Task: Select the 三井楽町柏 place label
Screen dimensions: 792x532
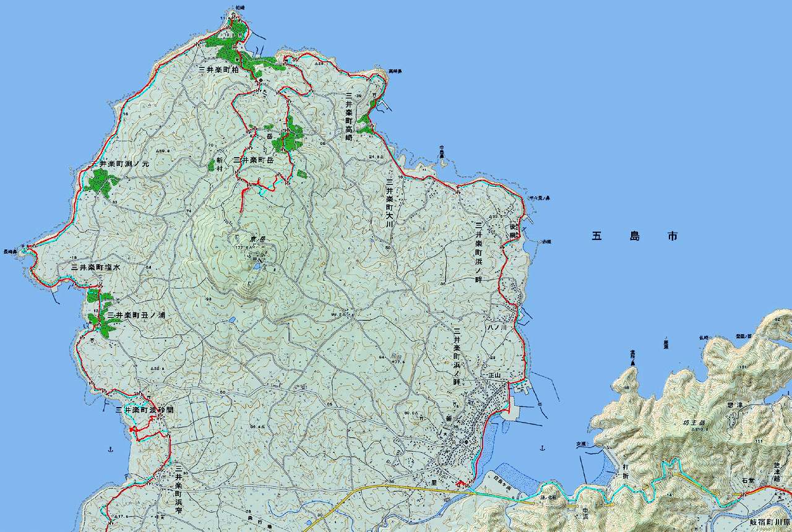Action: click(x=219, y=71)
